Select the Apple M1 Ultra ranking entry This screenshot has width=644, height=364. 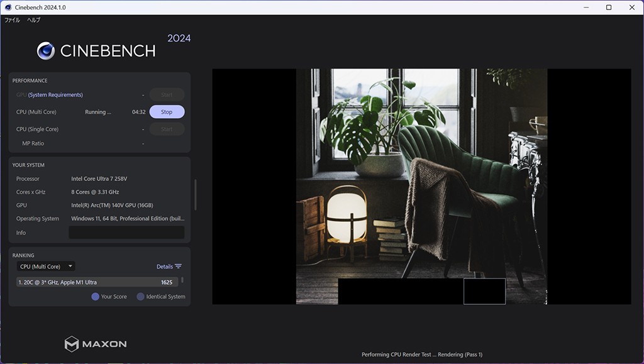pyautogui.click(x=97, y=282)
